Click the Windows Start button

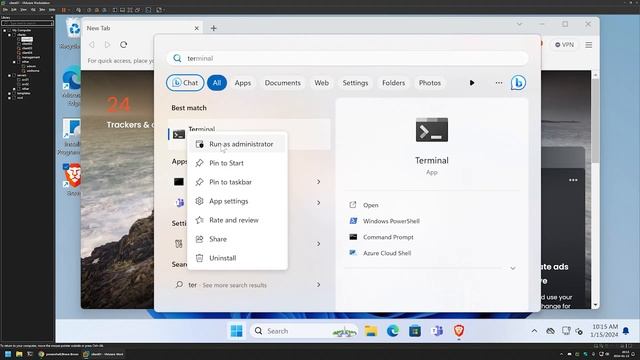pos(236,331)
